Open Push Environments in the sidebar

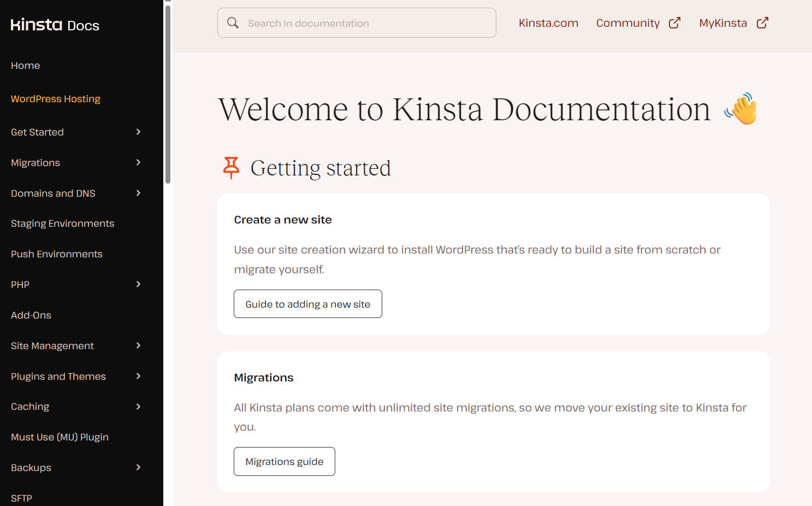click(57, 254)
